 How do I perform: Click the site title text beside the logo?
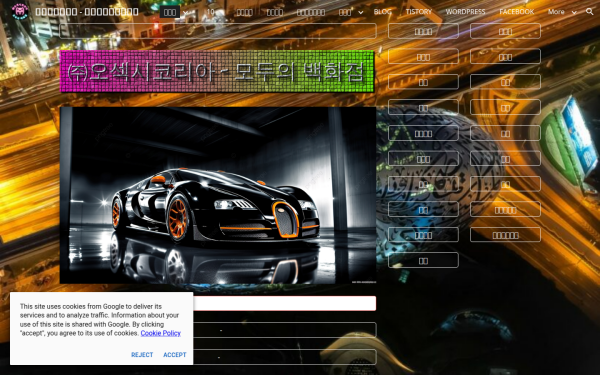[x=87, y=12]
